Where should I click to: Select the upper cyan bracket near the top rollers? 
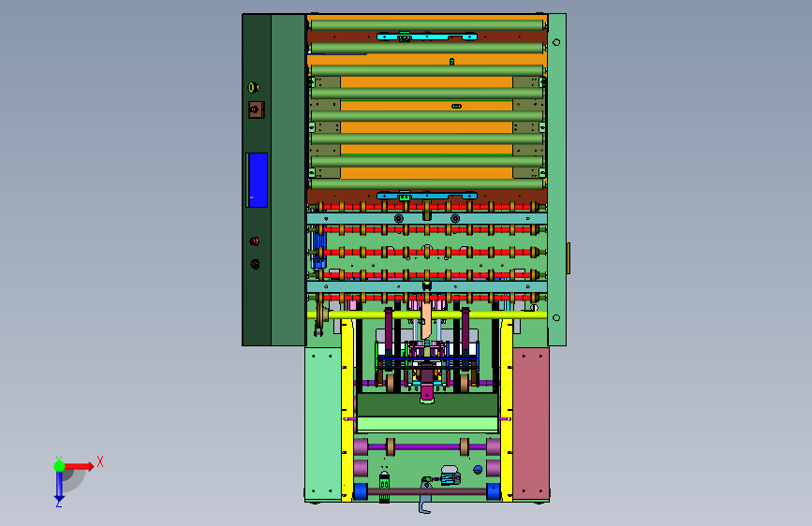pyautogui.click(x=427, y=37)
